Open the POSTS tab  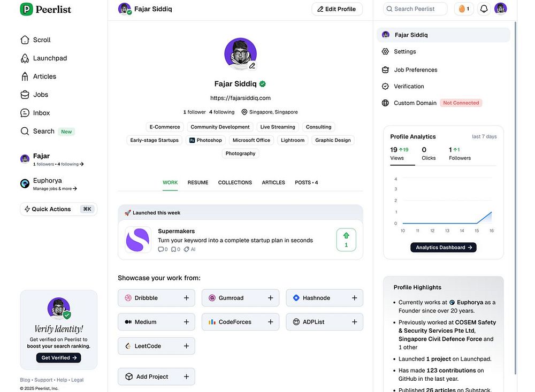[x=307, y=182]
